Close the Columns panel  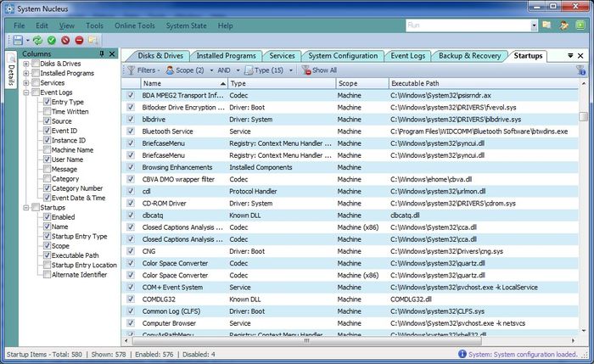click(112, 53)
